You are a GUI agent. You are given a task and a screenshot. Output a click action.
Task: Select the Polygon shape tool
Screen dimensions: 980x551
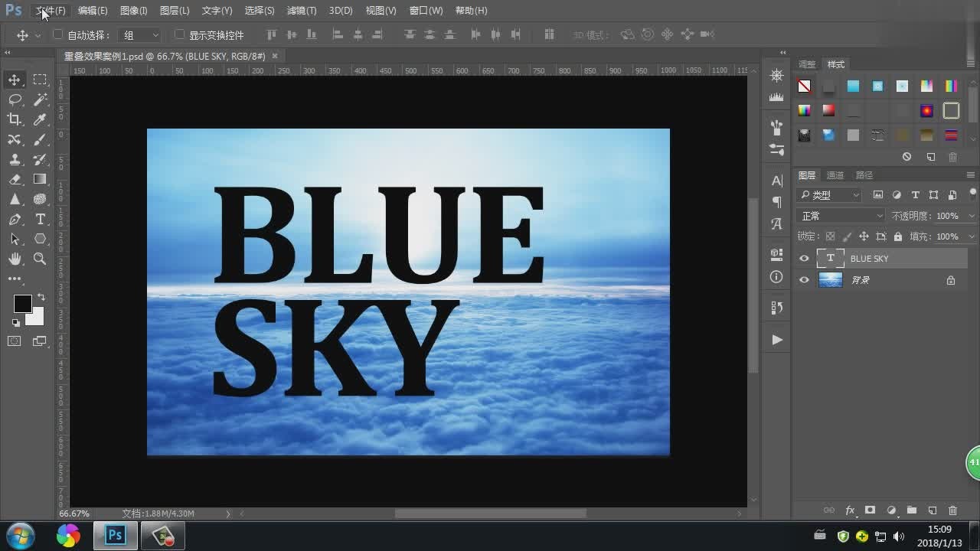(x=40, y=239)
